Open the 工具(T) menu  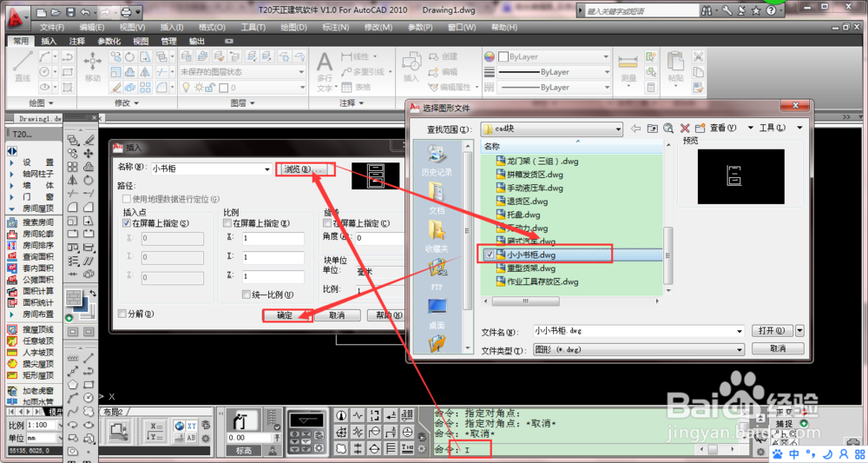pyautogui.click(x=253, y=27)
